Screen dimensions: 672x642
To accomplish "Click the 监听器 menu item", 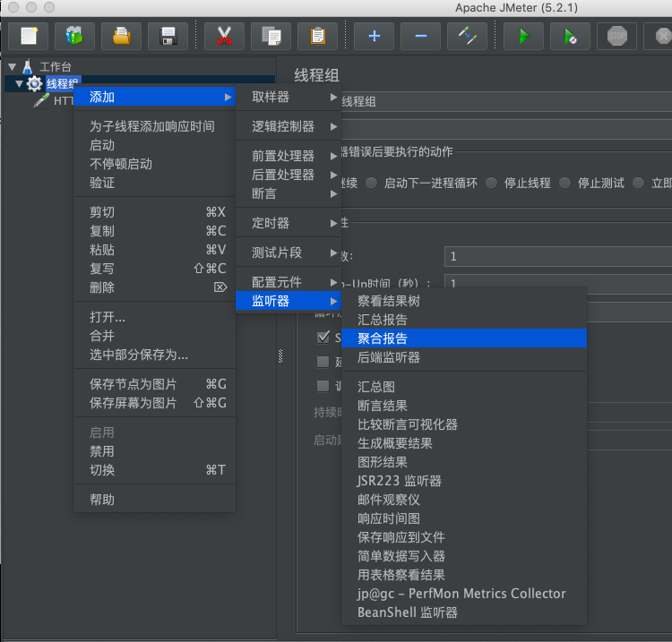I will (x=289, y=301).
